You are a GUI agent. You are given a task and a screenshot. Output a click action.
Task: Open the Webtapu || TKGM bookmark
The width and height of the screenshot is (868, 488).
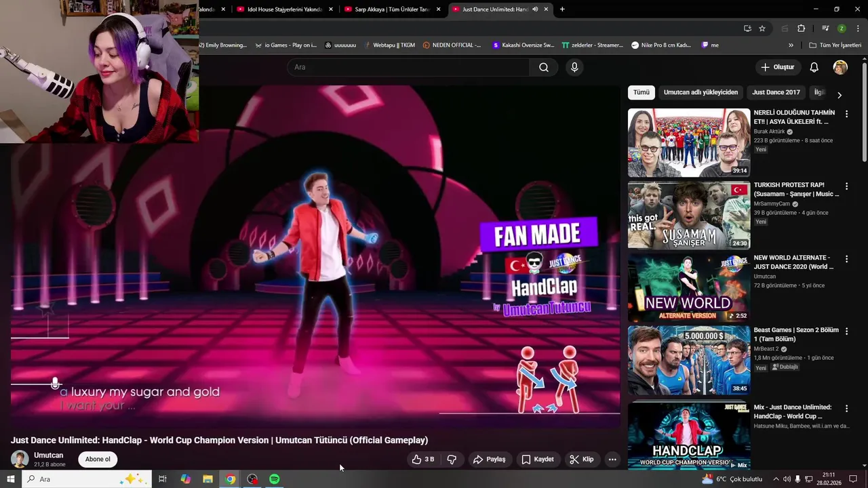click(389, 45)
